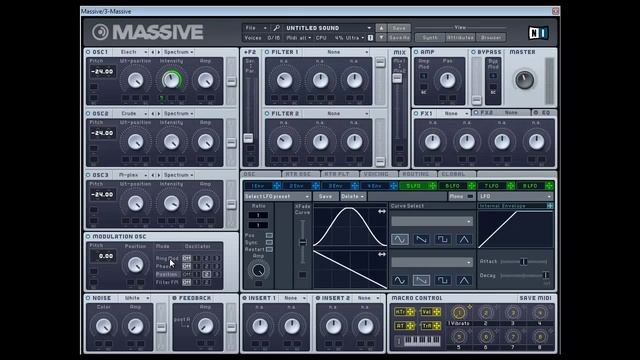Click the 5 LFO green modulation handle
640x360 pixels.
pyautogui.click(x=432, y=186)
